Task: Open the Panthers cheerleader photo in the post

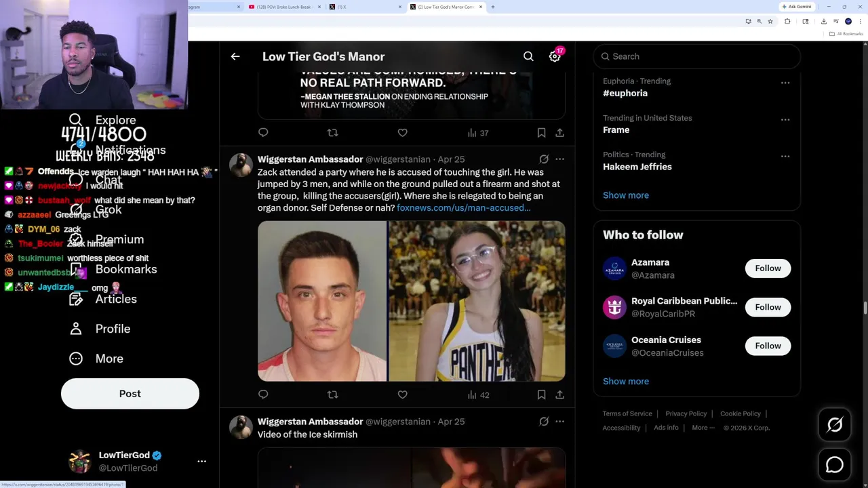Action: coord(477,301)
